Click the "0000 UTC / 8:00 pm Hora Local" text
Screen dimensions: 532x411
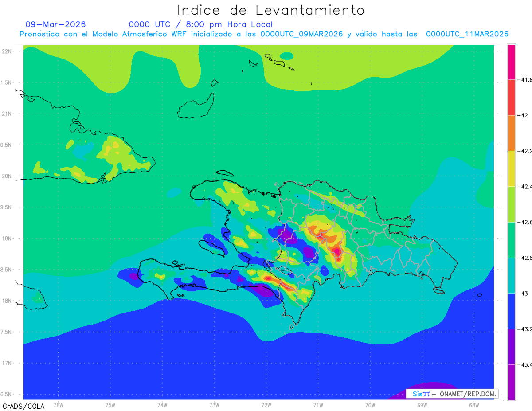pyautogui.click(x=201, y=24)
